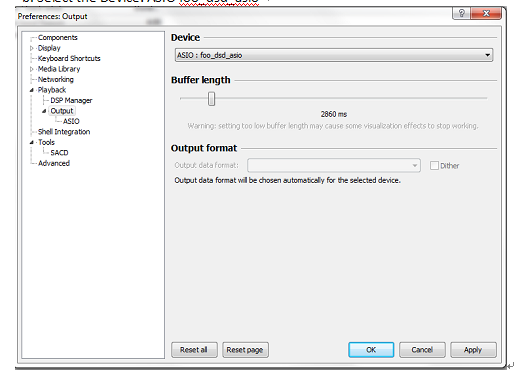This screenshot has width=527, height=370.
Task: Click the 2860 ms buffer value
Action: pyautogui.click(x=334, y=114)
